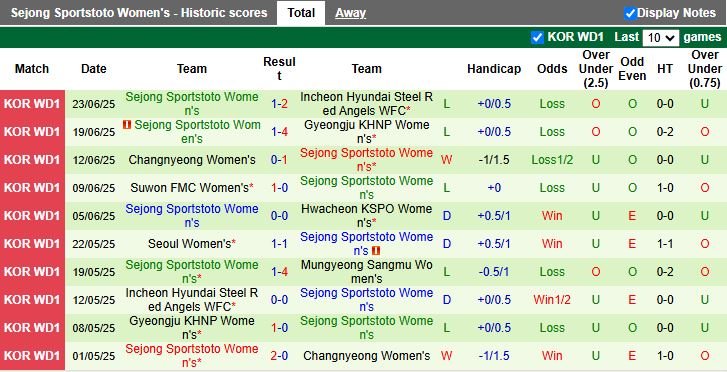Select the date 05/06/25
This screenshot has width=727, height=372.
pos(94,216)
